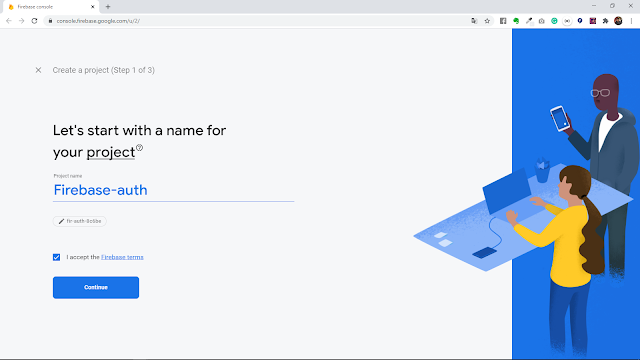The image size is (640, 360).
Task: Open the dark blue pin extension
Action: (580, 21)
